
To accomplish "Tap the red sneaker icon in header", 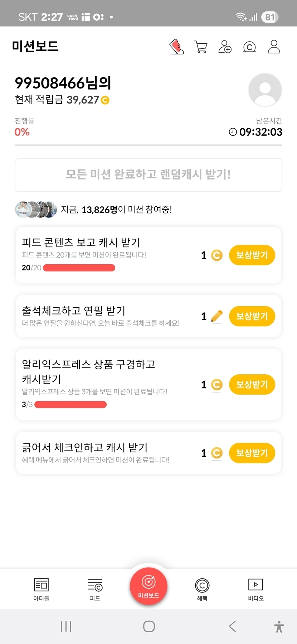I will pyautogui.click(x=176, y=47).
